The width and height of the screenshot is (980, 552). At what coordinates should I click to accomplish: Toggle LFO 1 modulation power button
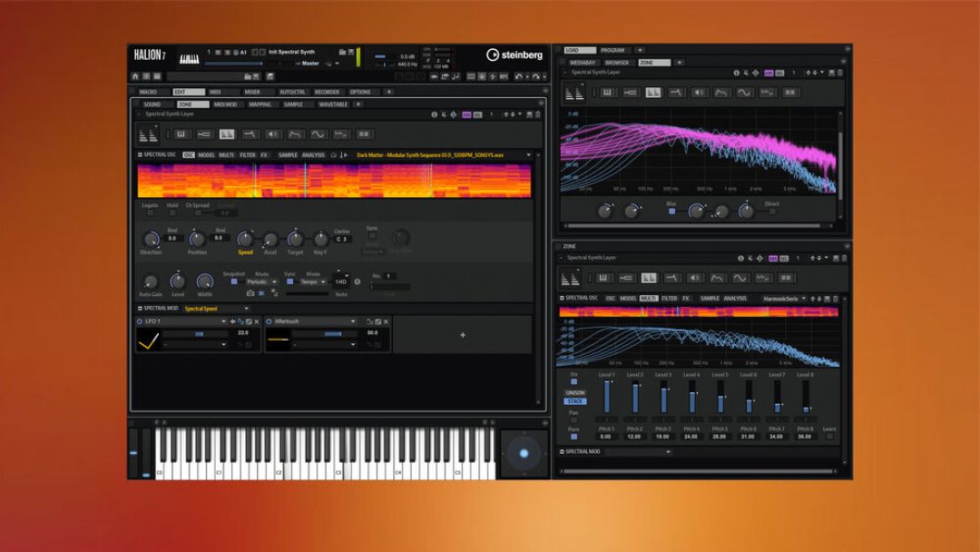[x=140, y=321]
